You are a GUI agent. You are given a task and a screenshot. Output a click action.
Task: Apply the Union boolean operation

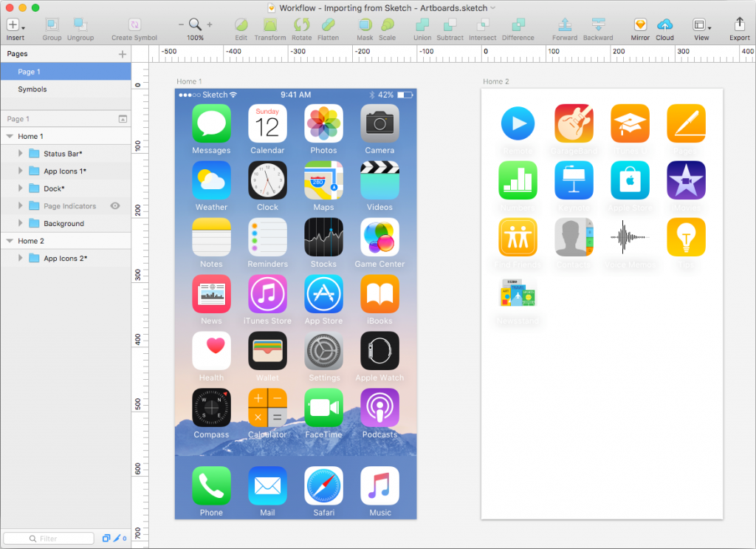(x=422, y=24)
